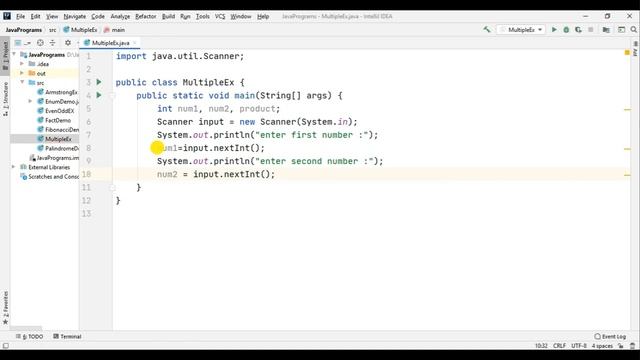Open the Project Structure icon
This screenshot has width=640, height=360.
click(606, 29)
